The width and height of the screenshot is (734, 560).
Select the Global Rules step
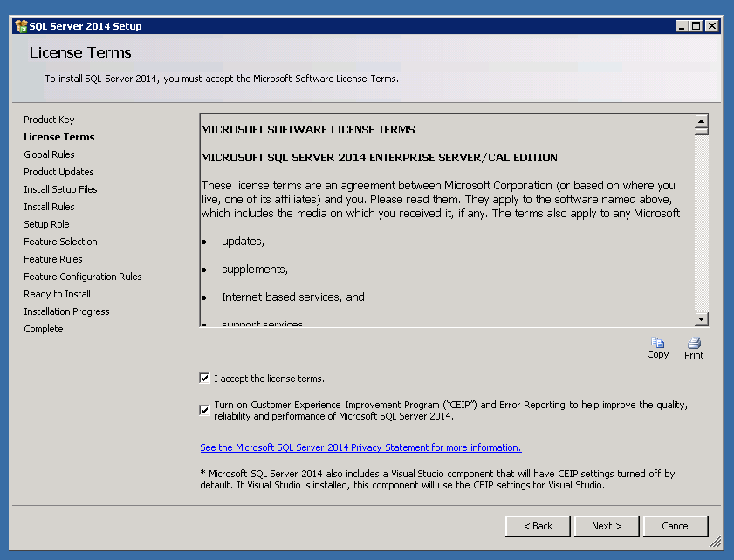tap(49, 154)
